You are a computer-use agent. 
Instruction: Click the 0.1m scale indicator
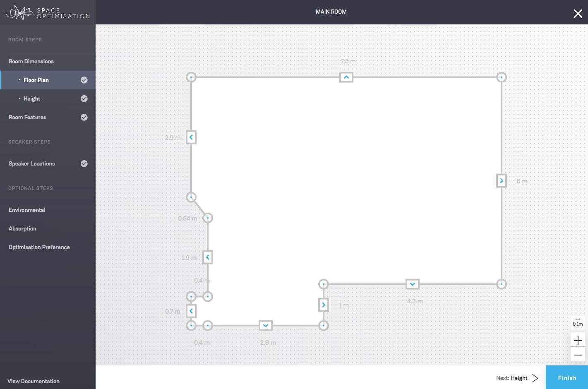(x=578, y=322)
